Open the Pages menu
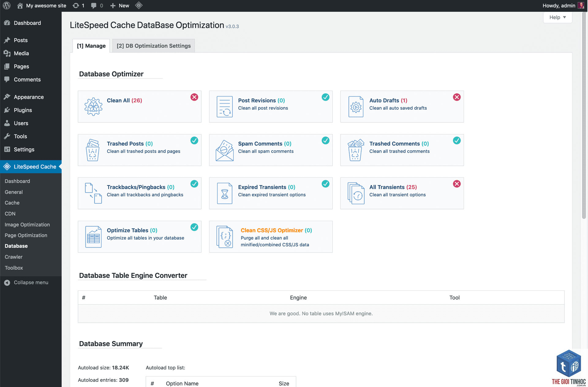This screenshot has width=588, height=387. click(x=31, y=66)
